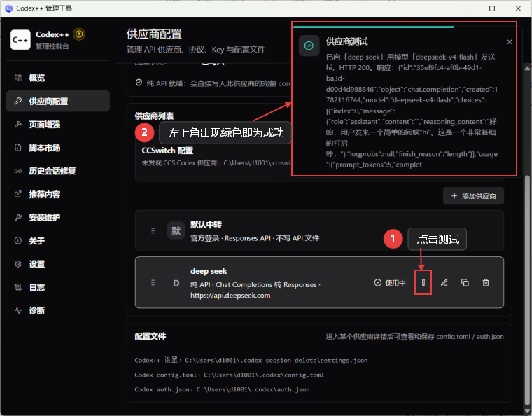Click the external-link icon beside 推荐内容
532x416 pixels.
click(x=18, y=195)
